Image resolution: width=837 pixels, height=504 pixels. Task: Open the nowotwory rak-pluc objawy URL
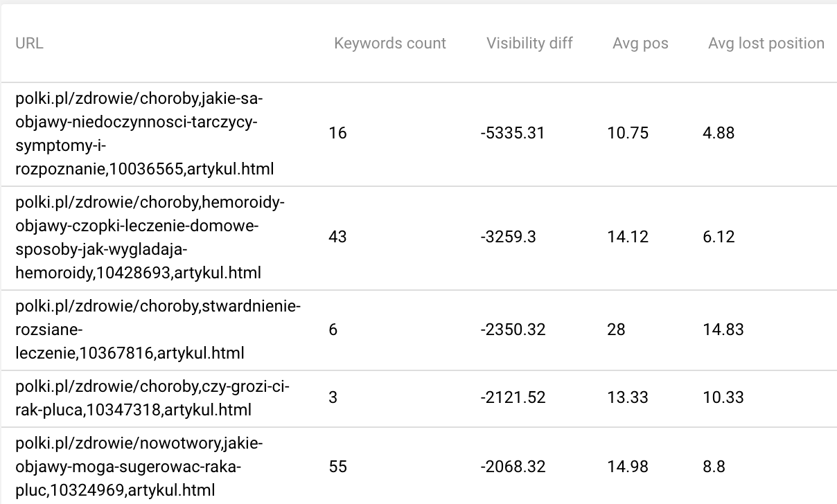(139, 467)
